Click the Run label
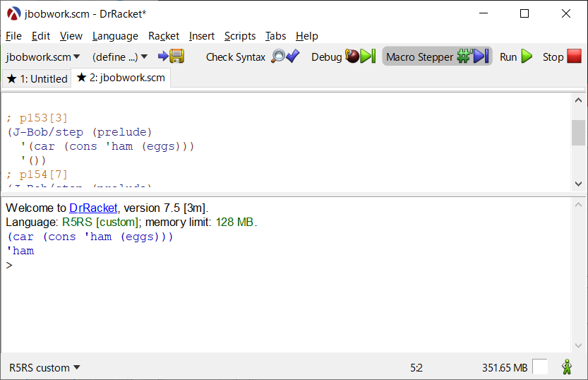Screen dimensions: 588x380 coord(508,57)
